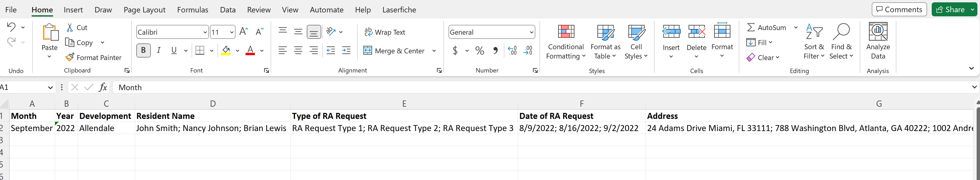This screenshot has width=980, height=180.
Task: Click the Conditional Formatting icon
Action: click(x=565, y=32)
